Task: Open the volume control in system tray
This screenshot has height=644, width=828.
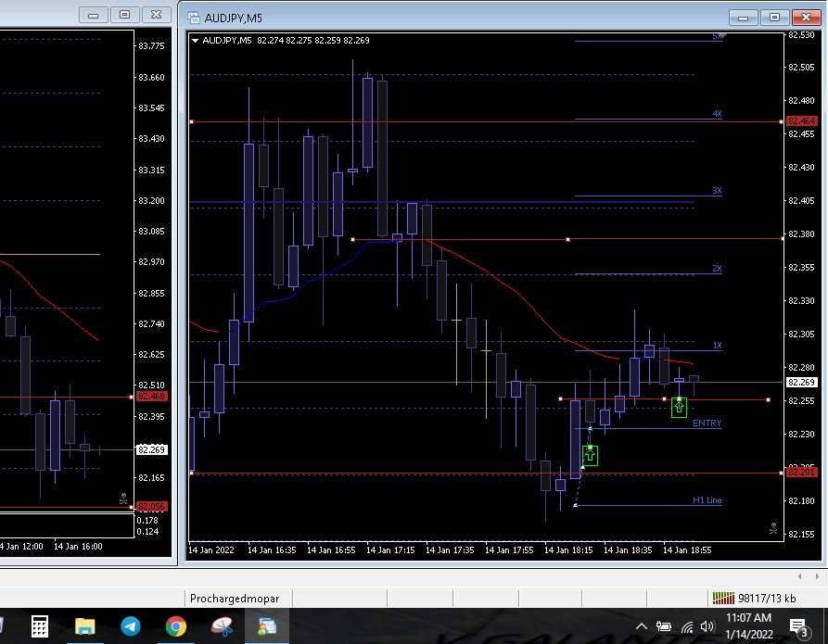Action: tap(707, 626)
